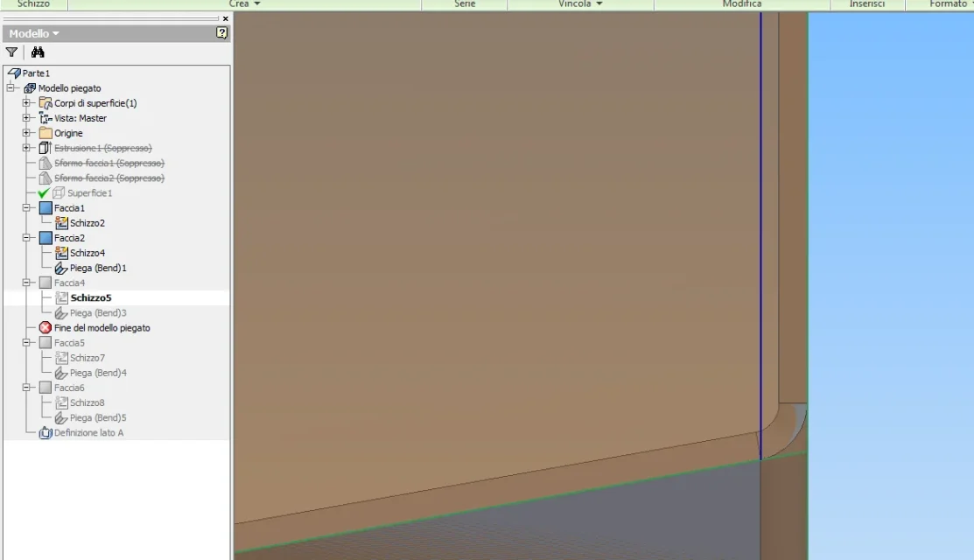Open the Inserisci ribbon panel

tap(867, 4)
